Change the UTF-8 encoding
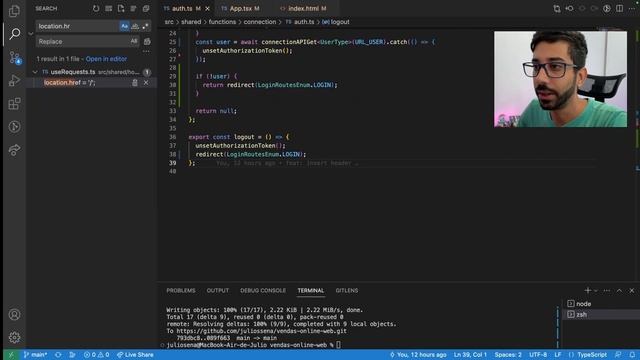Image resolution: width=640 pixels, height=360 pixels. [538, 355]
